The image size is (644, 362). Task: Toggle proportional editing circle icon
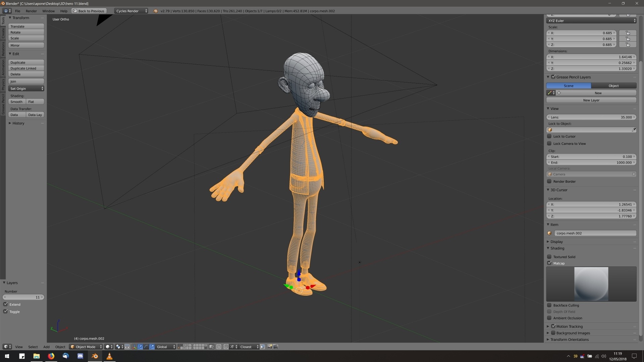[x=219, y=347]
